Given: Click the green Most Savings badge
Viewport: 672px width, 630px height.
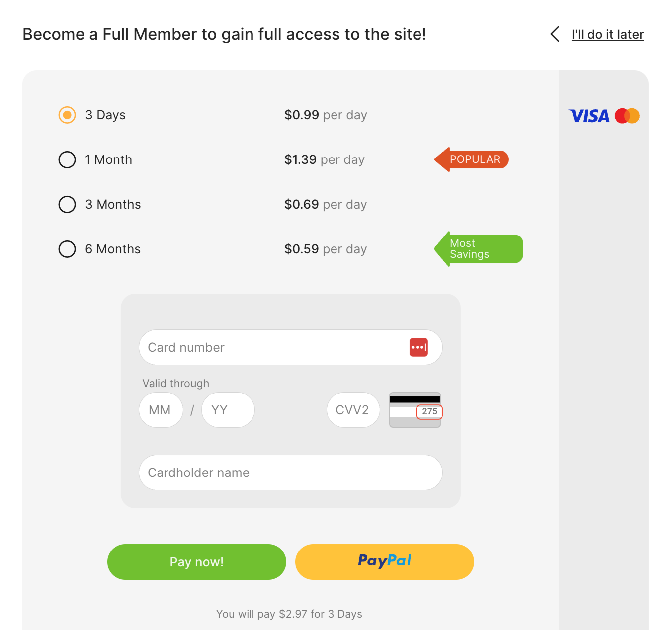Looking at the screenshot, I should click(480, 249).
